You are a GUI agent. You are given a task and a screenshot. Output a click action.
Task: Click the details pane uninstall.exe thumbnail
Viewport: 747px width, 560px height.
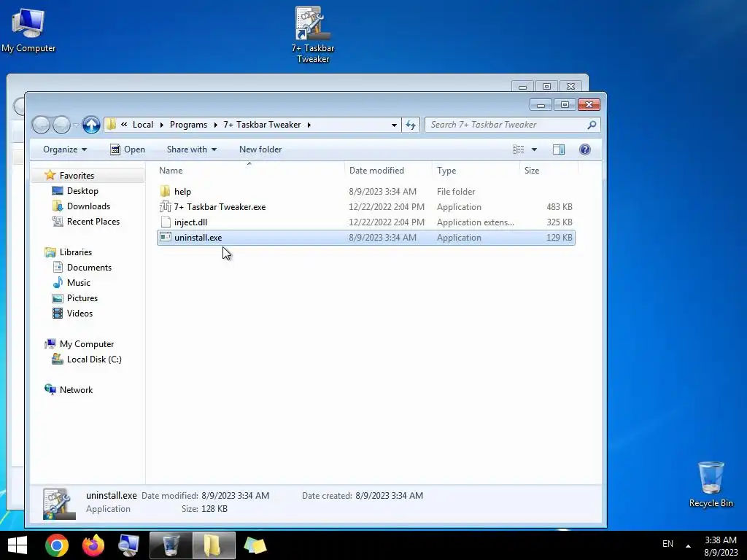pos(59,503)
